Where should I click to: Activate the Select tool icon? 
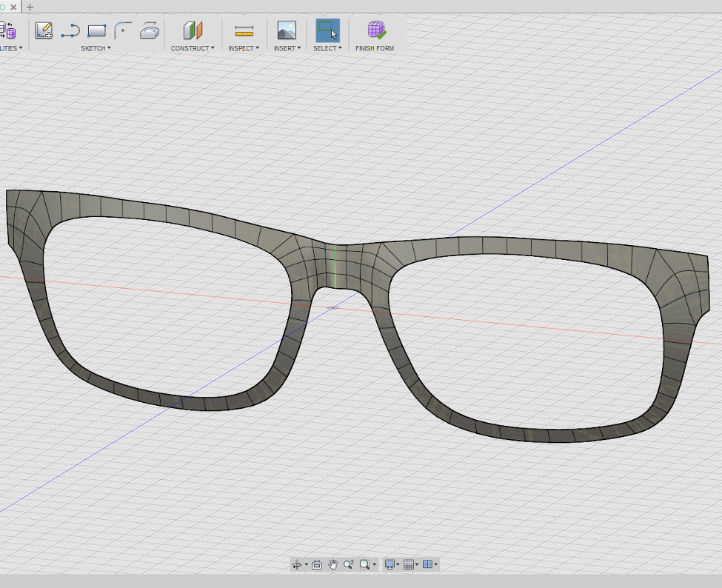coord(327,30)
